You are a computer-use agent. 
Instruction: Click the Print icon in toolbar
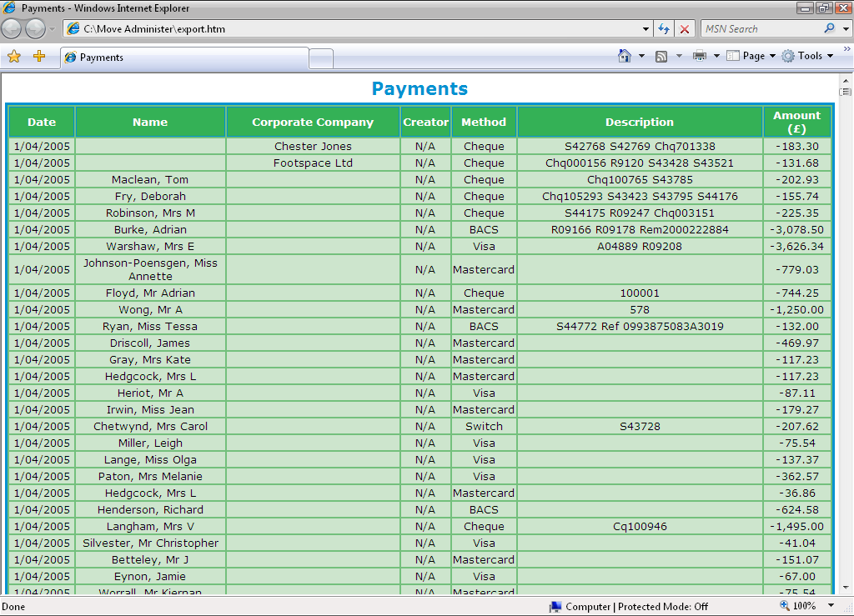[x=699, y=56]
